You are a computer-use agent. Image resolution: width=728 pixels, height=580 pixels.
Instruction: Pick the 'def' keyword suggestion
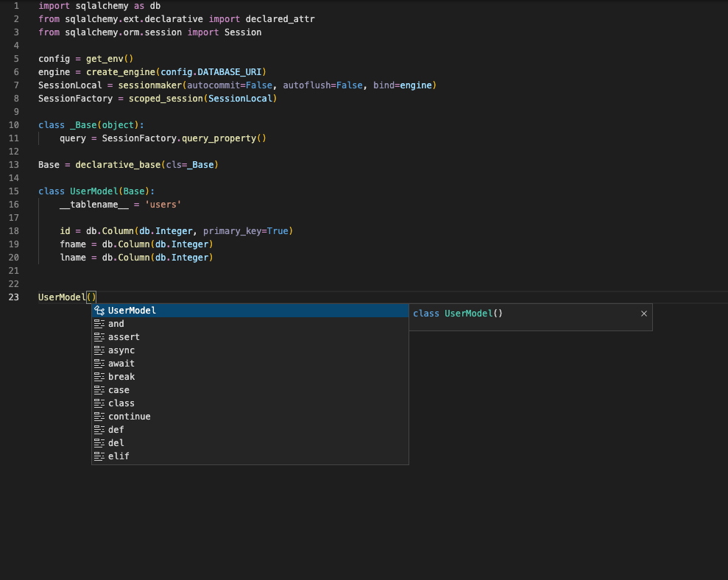[250, 430]
